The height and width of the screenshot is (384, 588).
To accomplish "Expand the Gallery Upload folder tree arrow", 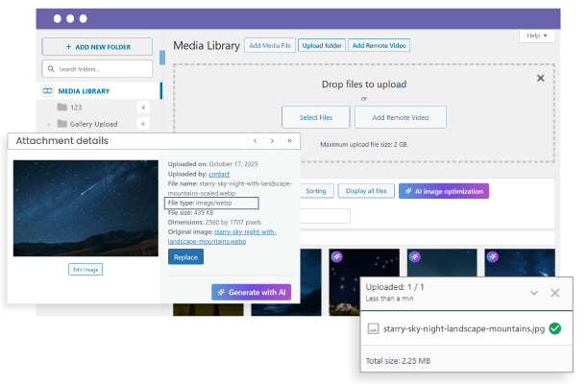I will coord(48,124).
